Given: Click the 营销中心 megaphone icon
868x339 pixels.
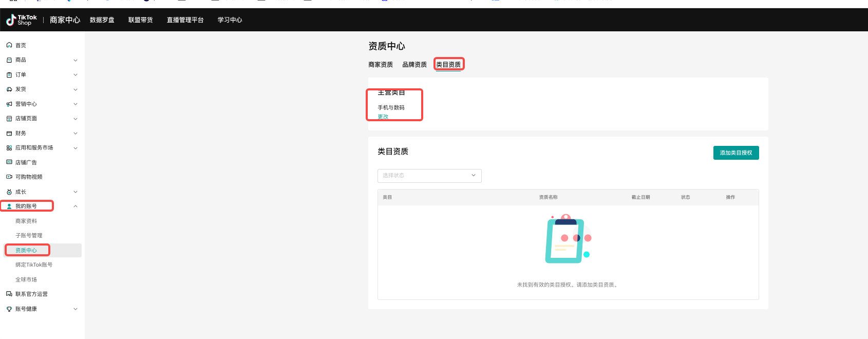Looking at the screenshot, I should [x=9, y=104].
